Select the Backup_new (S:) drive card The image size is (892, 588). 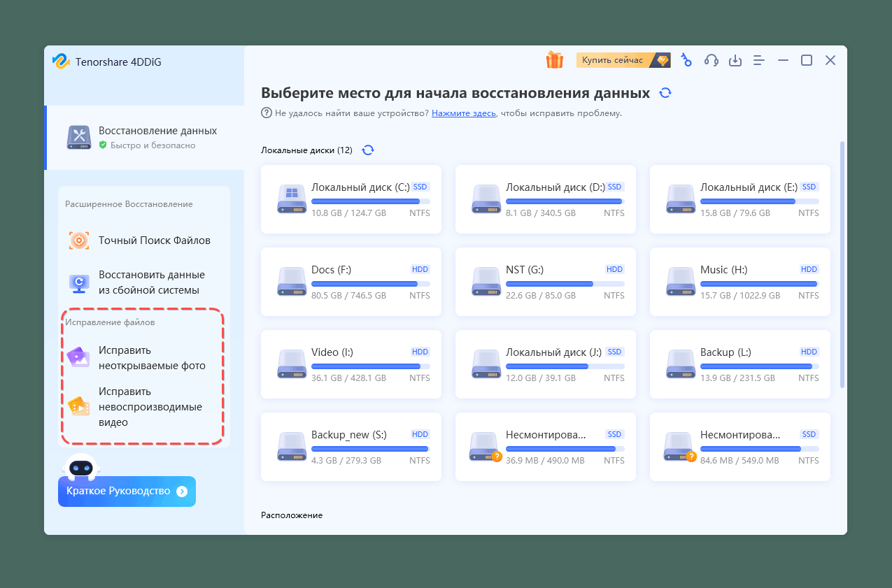tap(351, 447)
